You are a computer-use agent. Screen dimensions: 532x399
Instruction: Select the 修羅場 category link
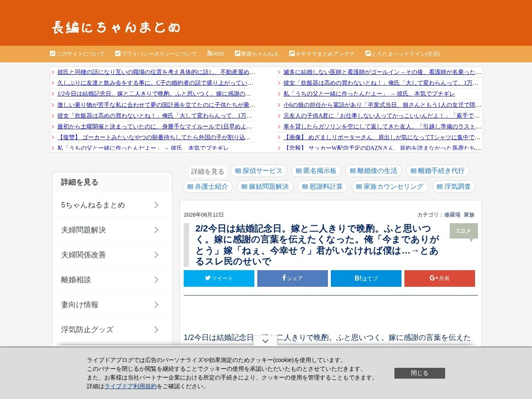pyautogui.click(x=452, y=215)
